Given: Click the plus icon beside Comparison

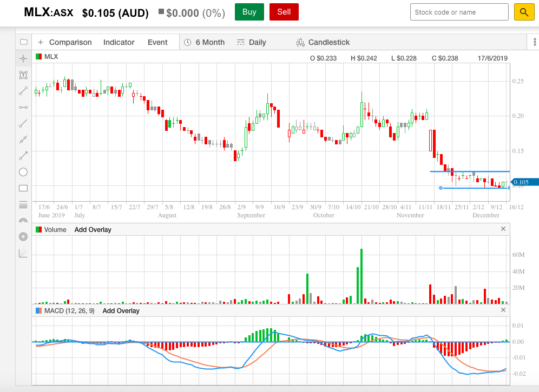Looking at the screenshot, I should 41,42.
